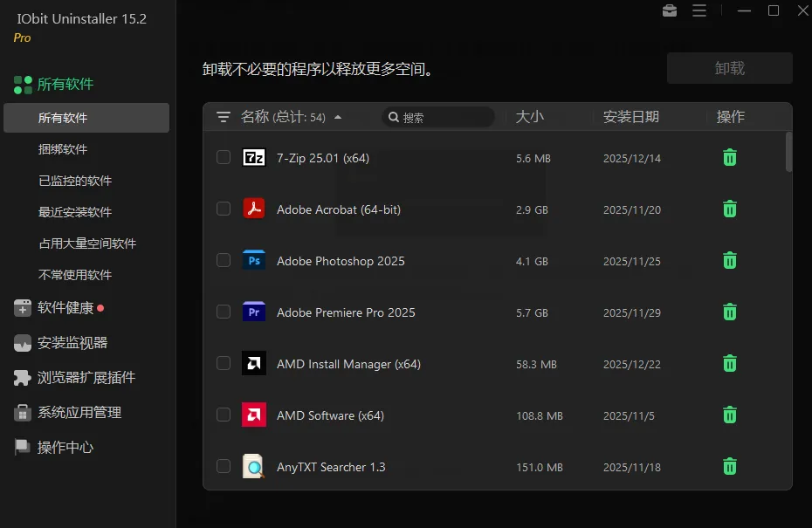The width and height of the screenshot is (812, 528).
Task: Click install date 2025/11/29
Action: [x=632, y=312]
